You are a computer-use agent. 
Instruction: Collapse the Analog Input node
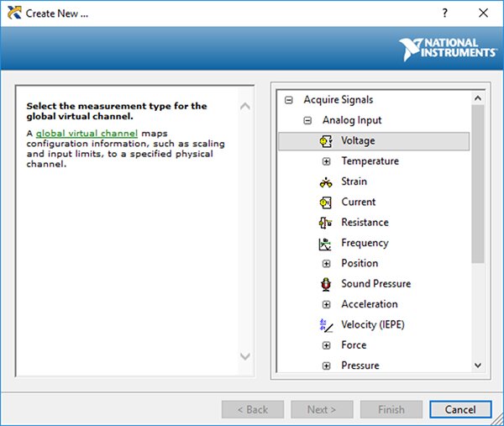307,120
